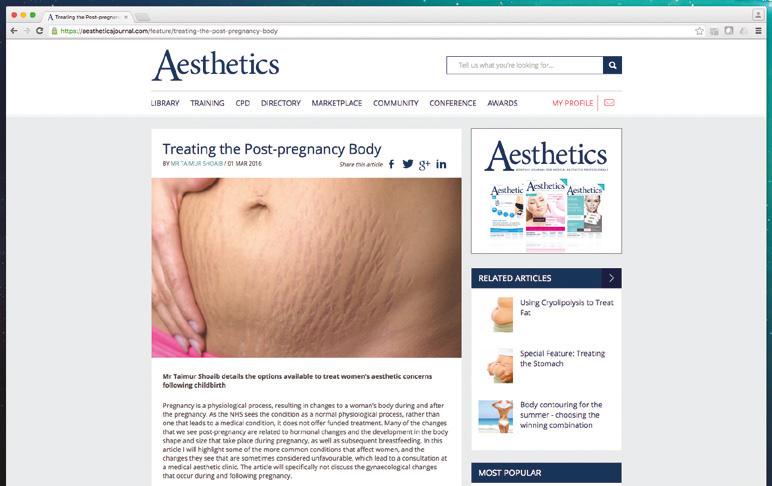Image resolution: width=772 pixels, height=486 pixels.
Task: Share the article via Google Plus icon
Action: 424,165
